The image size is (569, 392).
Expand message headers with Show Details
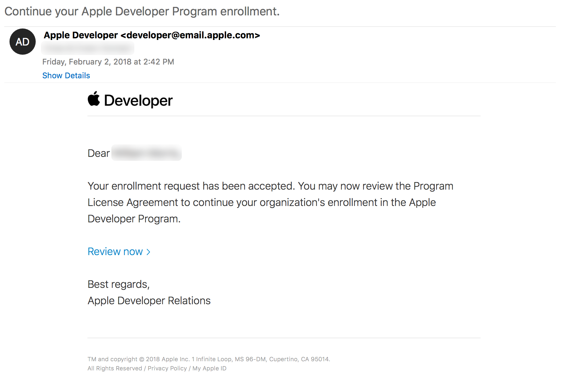66,76
